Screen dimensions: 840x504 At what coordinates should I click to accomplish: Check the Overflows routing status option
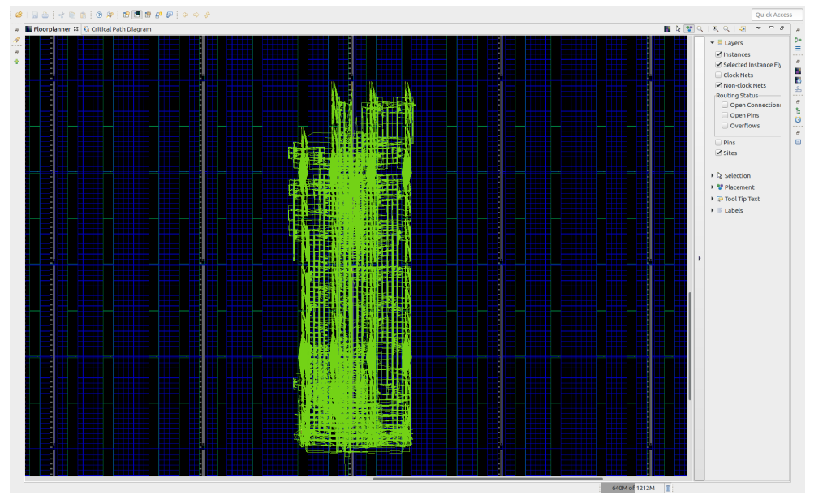pos(725,125)
